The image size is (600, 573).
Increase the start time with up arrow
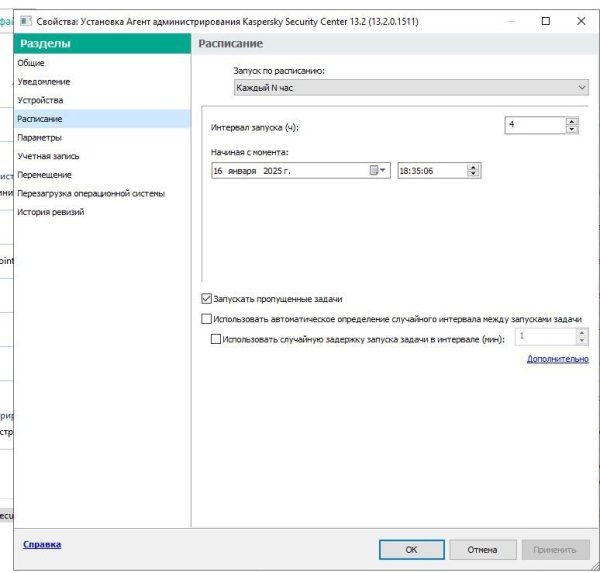[x=473, y=167]
